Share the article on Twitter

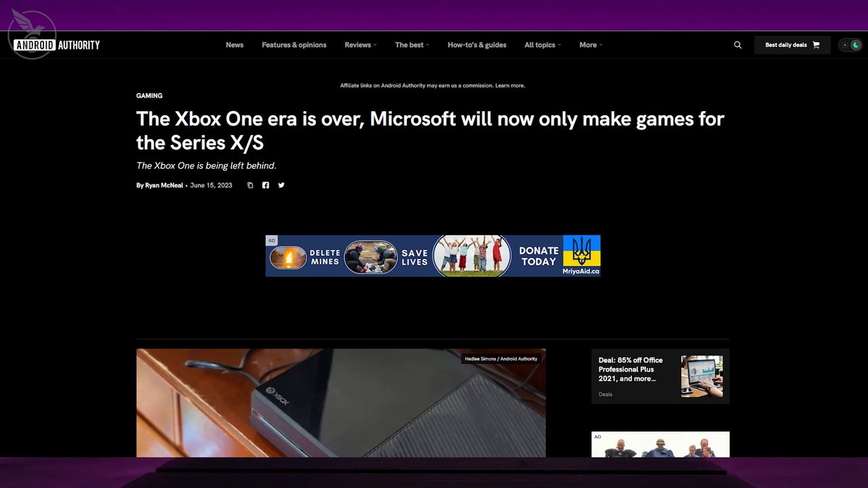281,185
